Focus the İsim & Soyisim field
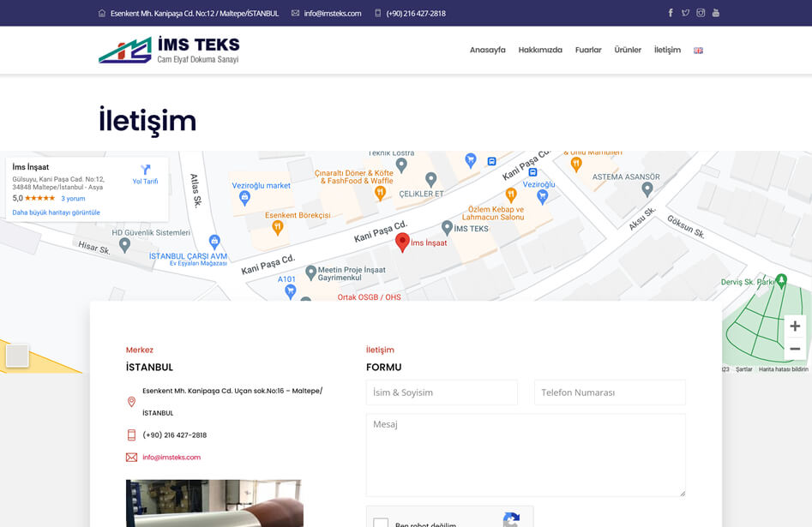This screenshot has height=527, width=812. 442,392
